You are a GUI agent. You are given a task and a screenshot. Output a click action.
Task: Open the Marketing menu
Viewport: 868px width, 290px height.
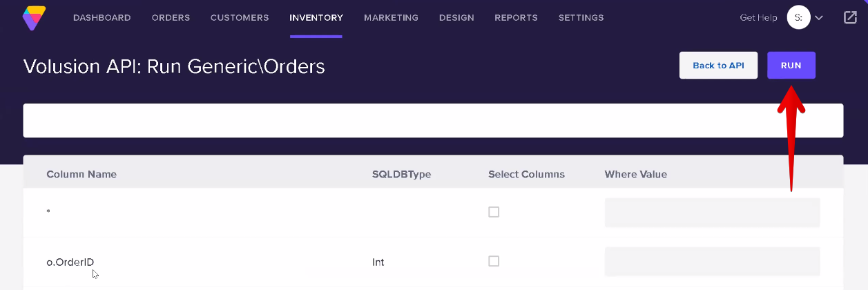pyautogui.click(x=391, y=18)
